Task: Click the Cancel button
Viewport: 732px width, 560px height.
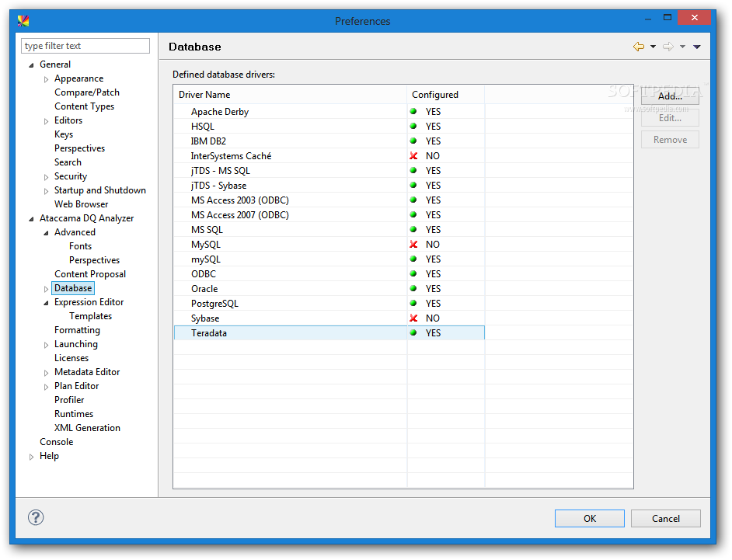Action: tap(666, 519)
